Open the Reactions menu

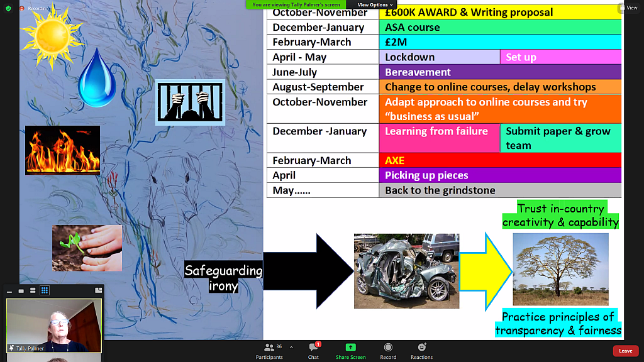(x=421, y=351)
